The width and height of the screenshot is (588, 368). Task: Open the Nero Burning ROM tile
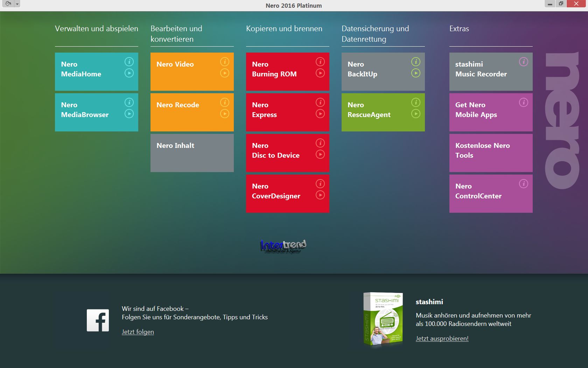(x=288, y=71)
